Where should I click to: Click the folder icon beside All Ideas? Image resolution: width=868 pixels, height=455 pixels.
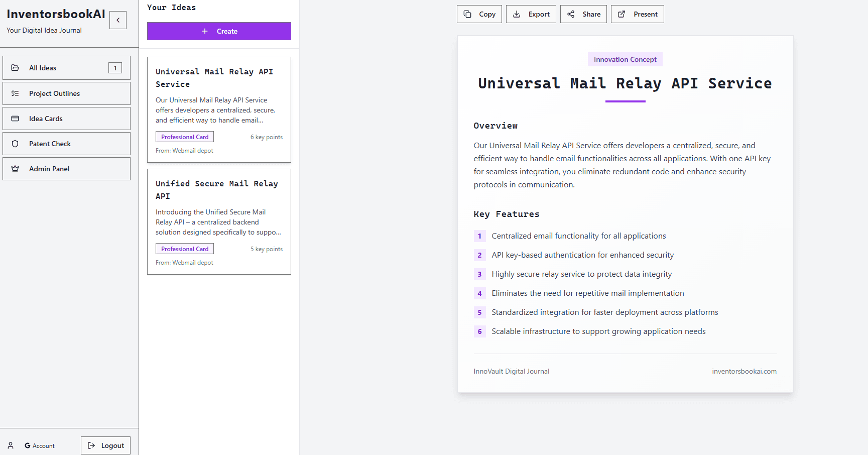point(15,68)
